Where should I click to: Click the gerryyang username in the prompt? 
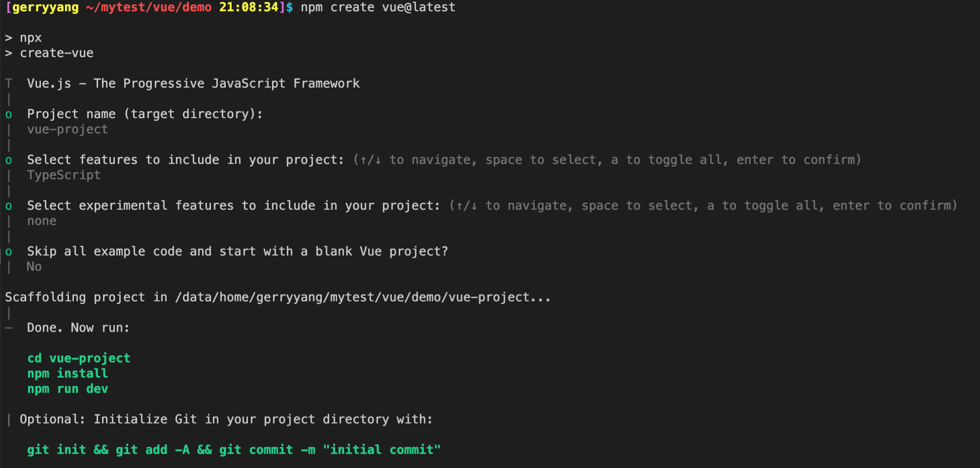tap(45, 8)
